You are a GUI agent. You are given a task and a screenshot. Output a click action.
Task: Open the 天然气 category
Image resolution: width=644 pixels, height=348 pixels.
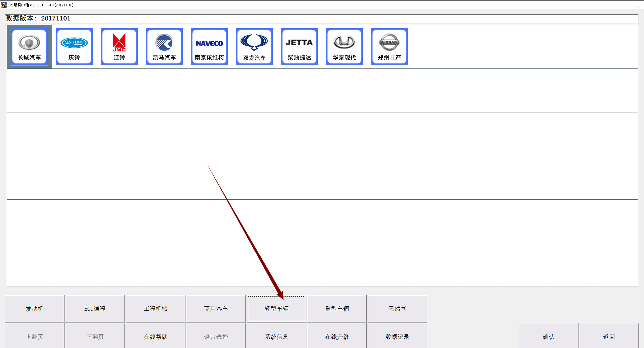[397, 308]
